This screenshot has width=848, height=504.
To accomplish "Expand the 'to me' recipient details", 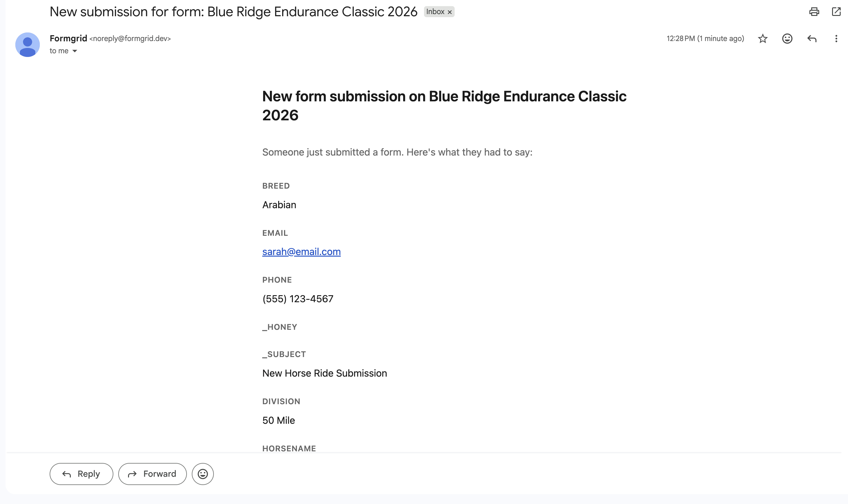I will click(x=75, y=51).
